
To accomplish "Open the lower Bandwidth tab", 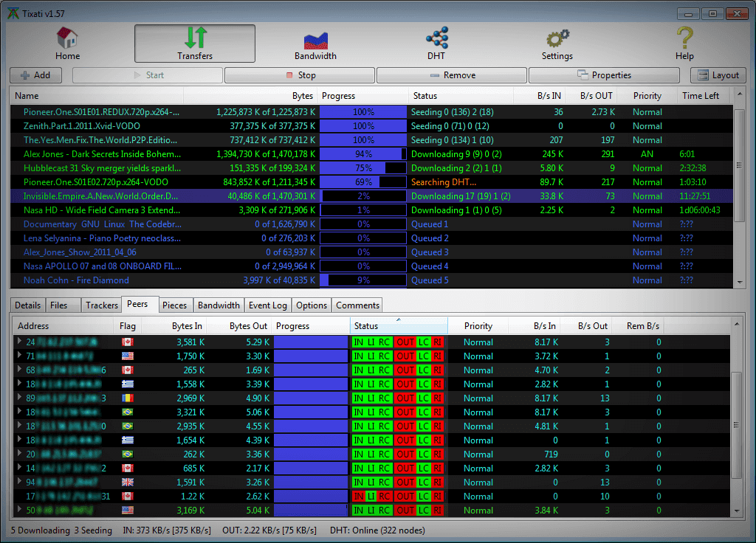I will pos(219,305).
